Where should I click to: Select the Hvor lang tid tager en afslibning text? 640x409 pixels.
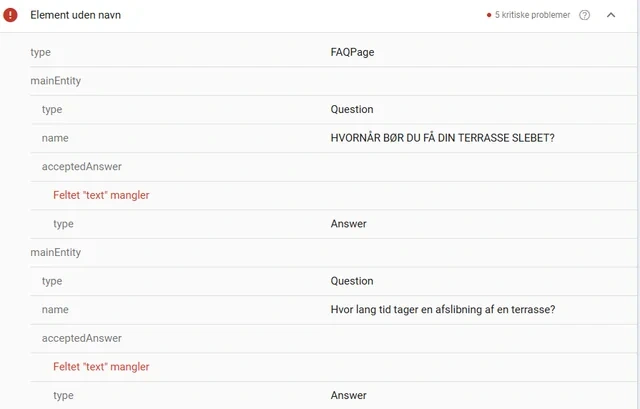click(x=443, y=309)
